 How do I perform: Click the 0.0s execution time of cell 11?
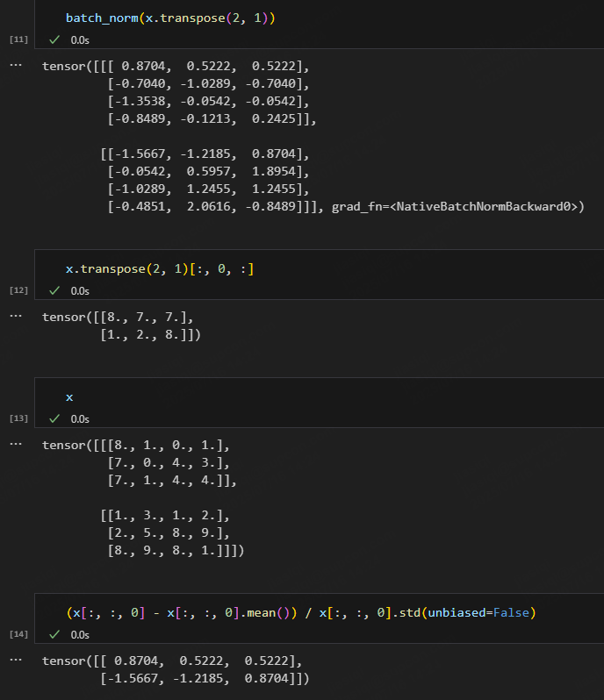coord(80,40)
